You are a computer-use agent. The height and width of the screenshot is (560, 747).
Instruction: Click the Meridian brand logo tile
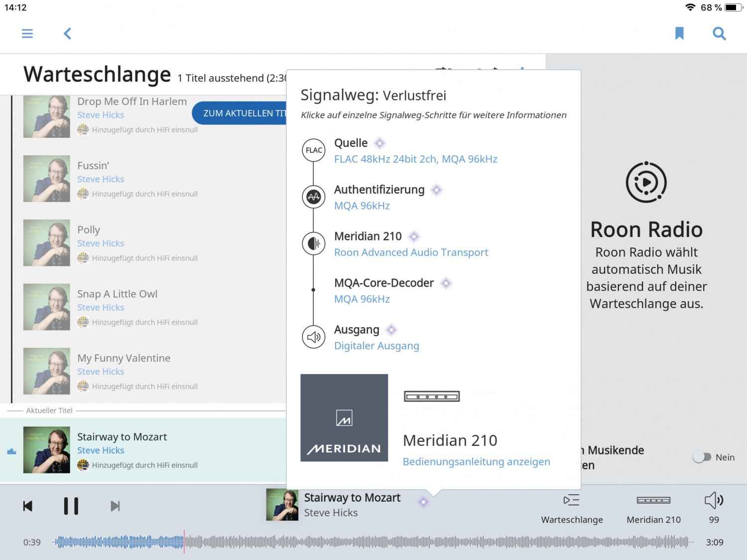(x=344, y=418)
